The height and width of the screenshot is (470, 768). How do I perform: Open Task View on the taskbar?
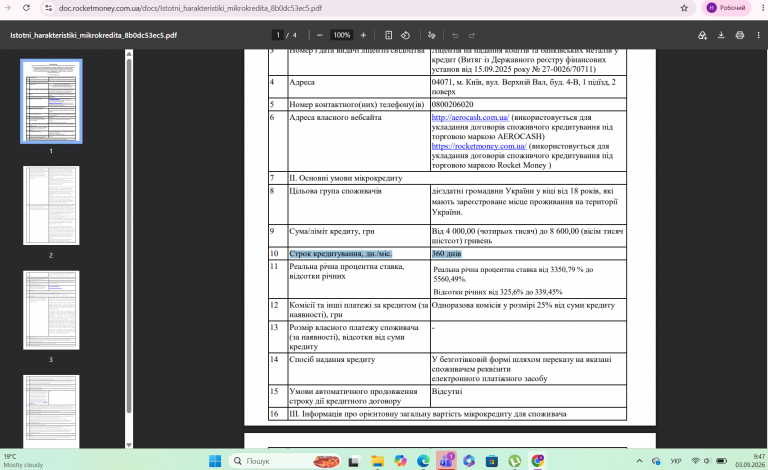click(x=354, y=461)
